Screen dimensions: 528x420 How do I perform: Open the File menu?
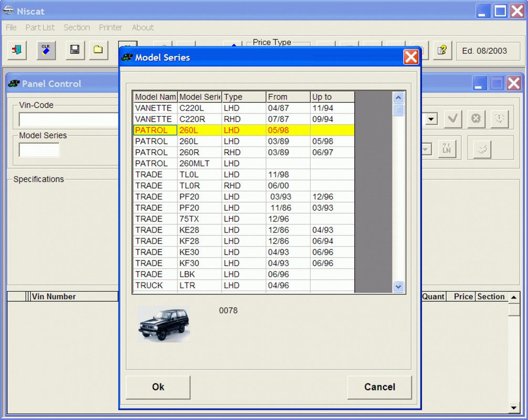11,27
